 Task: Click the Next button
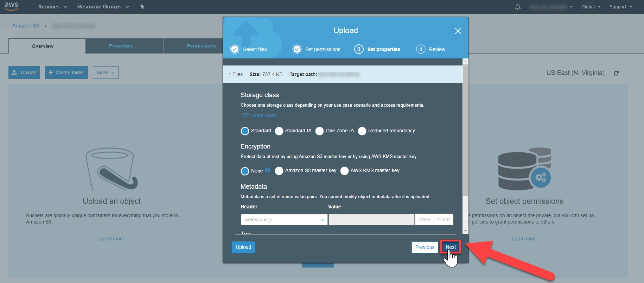click(450, 247)
